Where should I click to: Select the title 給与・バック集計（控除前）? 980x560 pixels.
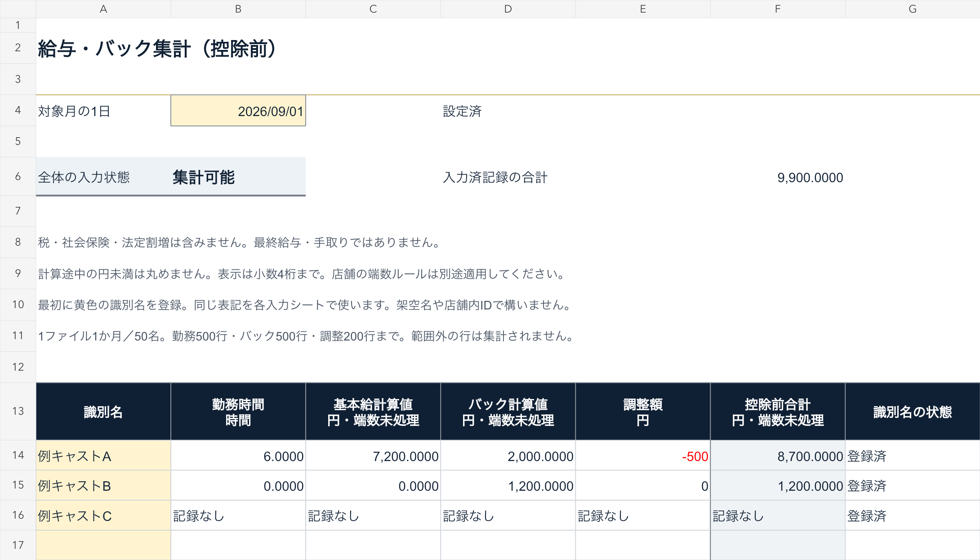point(157,49)
